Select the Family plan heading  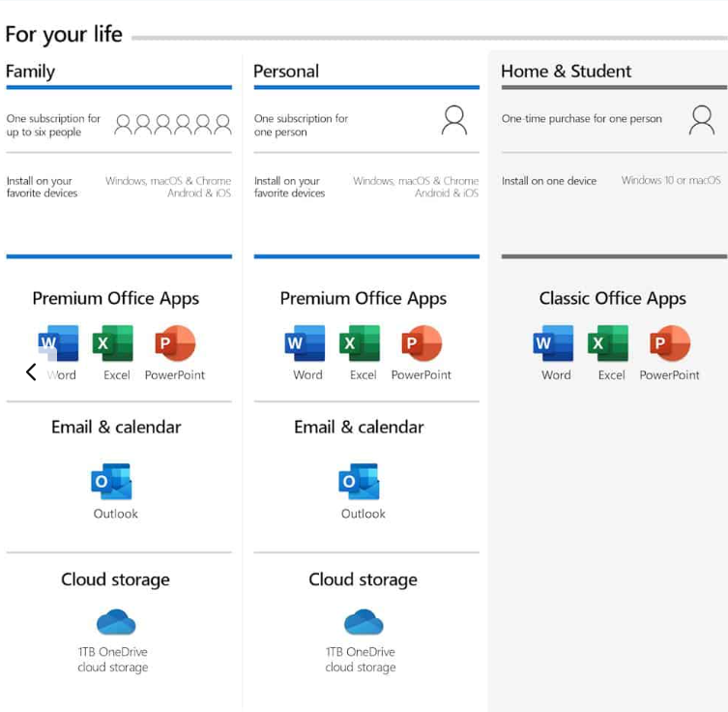tap(30, 72)
